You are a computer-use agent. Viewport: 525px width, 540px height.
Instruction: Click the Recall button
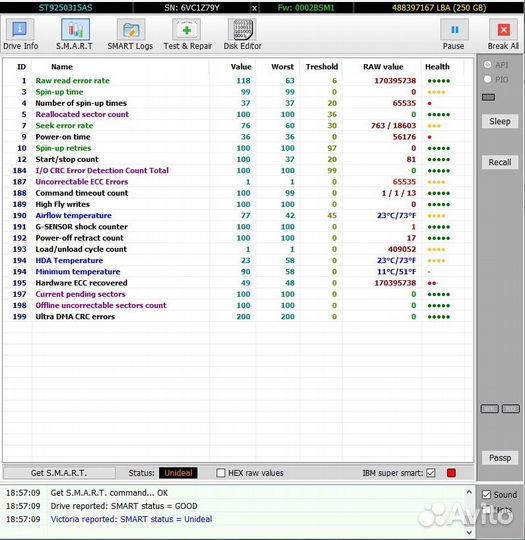click(x=500, y=162)
